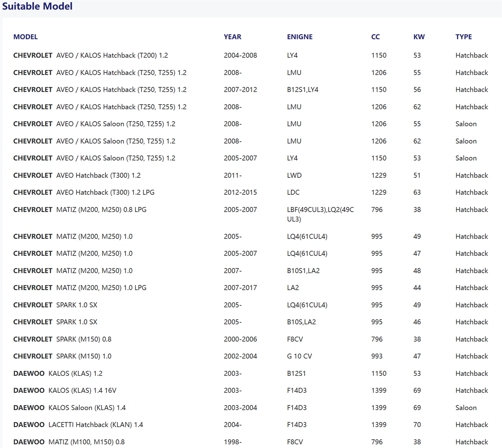Click engine B10S,LA2 cell

301,322
